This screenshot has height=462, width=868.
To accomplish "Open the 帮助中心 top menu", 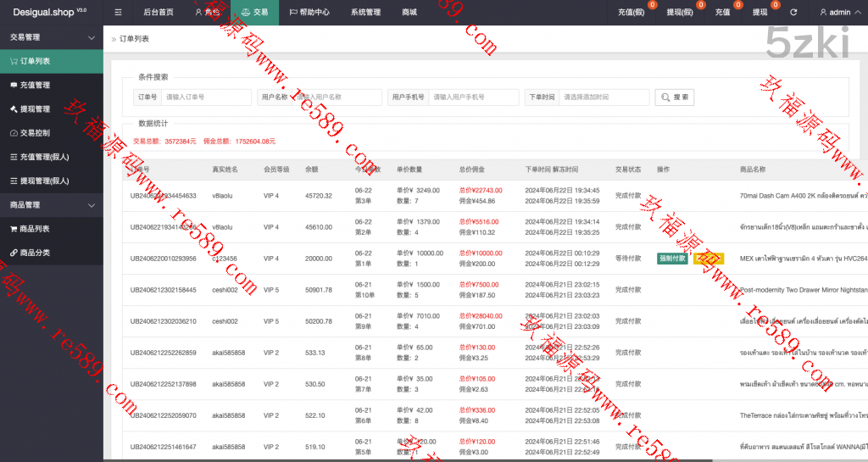I will 309,13.
